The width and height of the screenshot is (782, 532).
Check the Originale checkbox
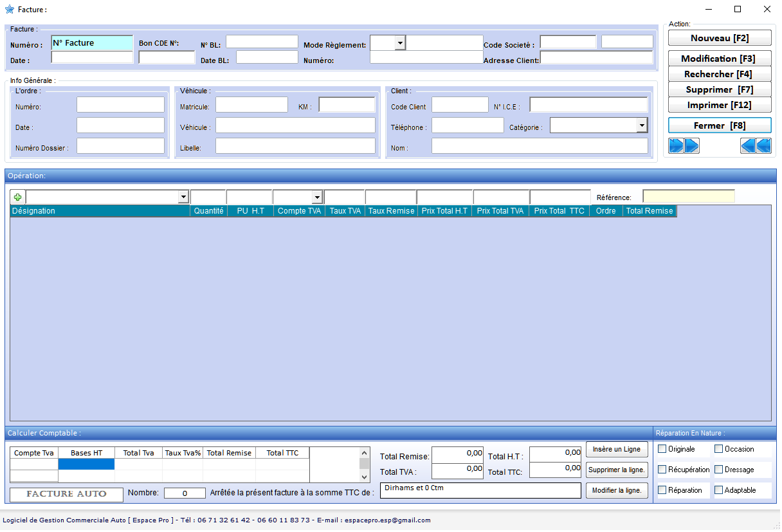[x=662, y=449]
